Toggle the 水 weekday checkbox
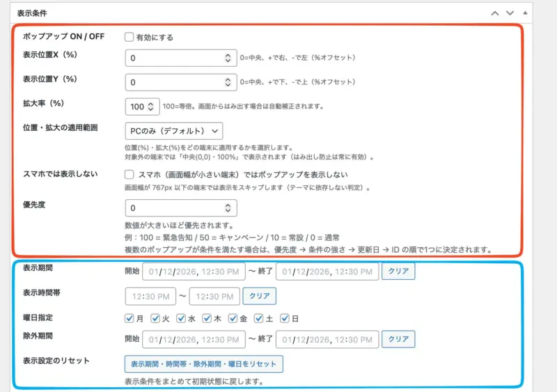The image size is (557, 392). point(181,318)
